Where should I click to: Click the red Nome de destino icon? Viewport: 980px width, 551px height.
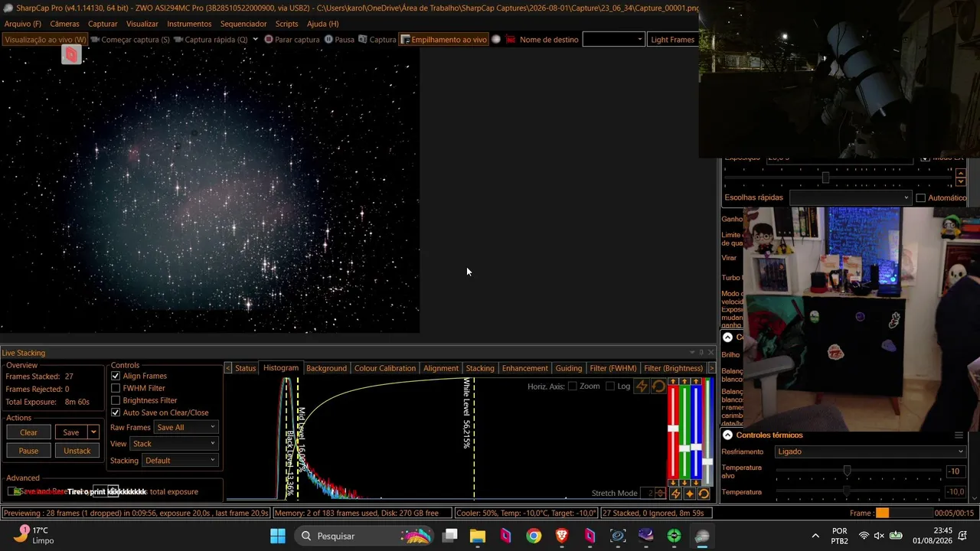511,40
